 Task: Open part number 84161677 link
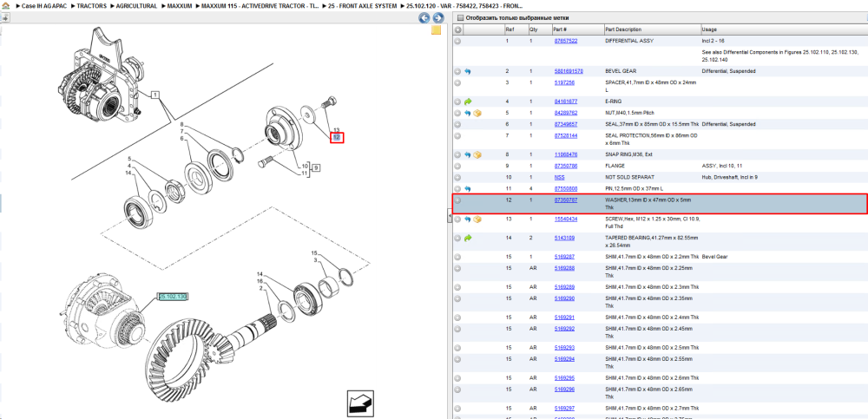click(566, 101)
